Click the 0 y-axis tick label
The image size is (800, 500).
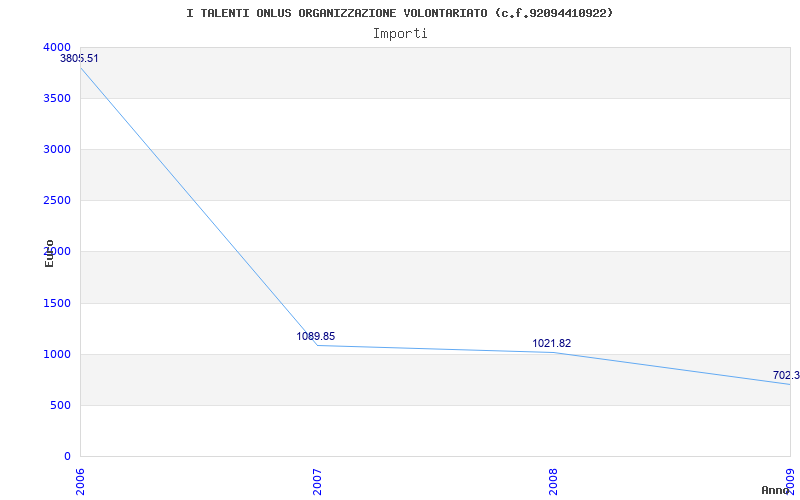67,456
